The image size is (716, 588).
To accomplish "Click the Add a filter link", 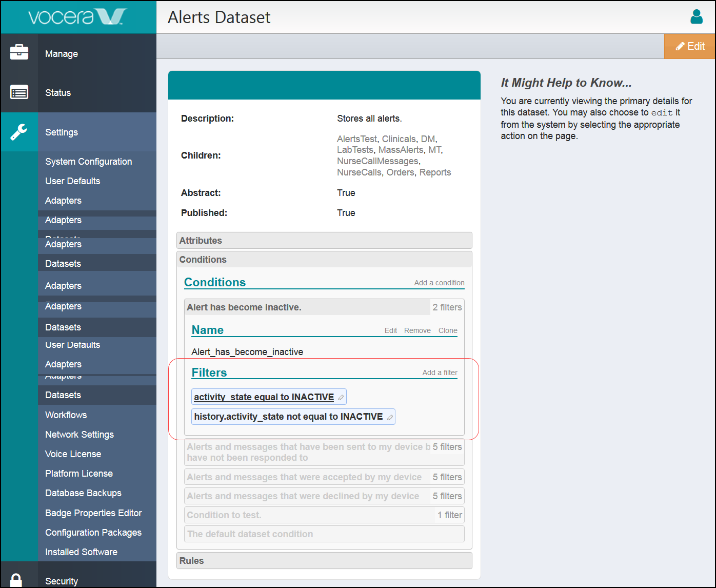I will [x=440, y=373].
